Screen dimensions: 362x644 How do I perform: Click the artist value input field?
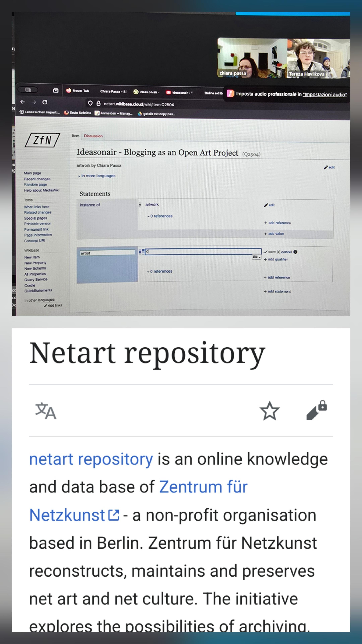tap(203, 252)
